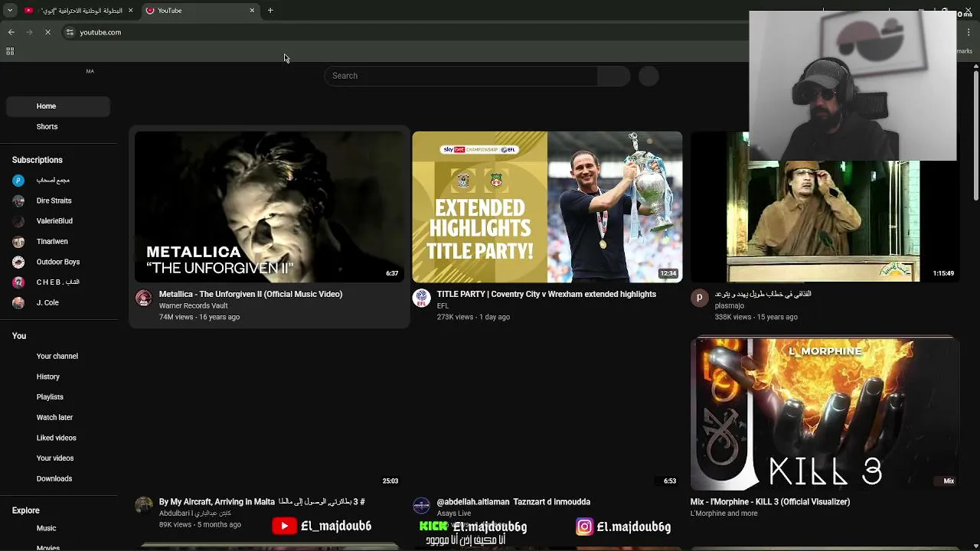Click blue avatar of first Arabic subscription
This screenshot has height=551, width=980.
19,181
